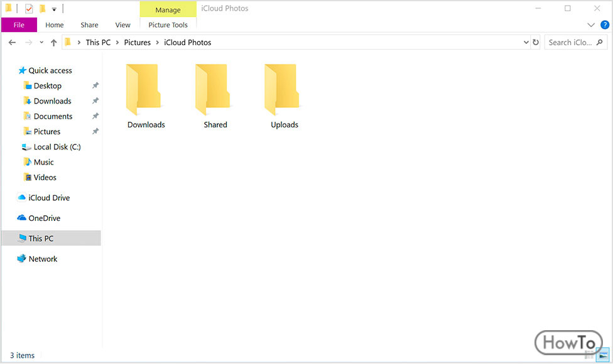613x364 pixels.
Task: Open the Shared folder
Action: point(215,97)
